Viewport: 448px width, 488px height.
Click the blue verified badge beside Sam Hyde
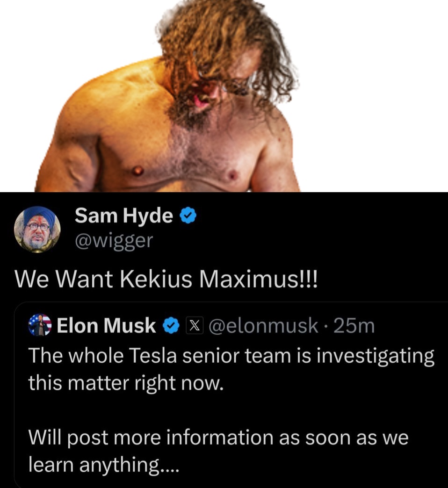point(188,216)
